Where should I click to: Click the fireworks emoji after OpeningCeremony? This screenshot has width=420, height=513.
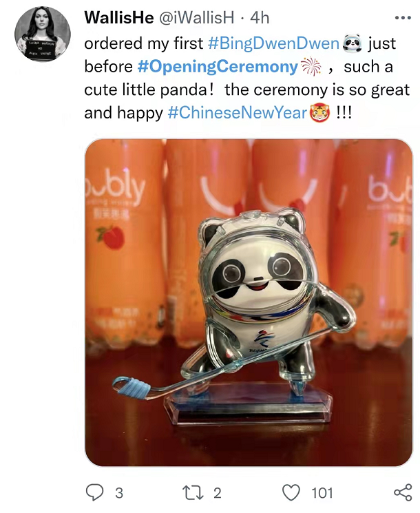coord(311,67)
